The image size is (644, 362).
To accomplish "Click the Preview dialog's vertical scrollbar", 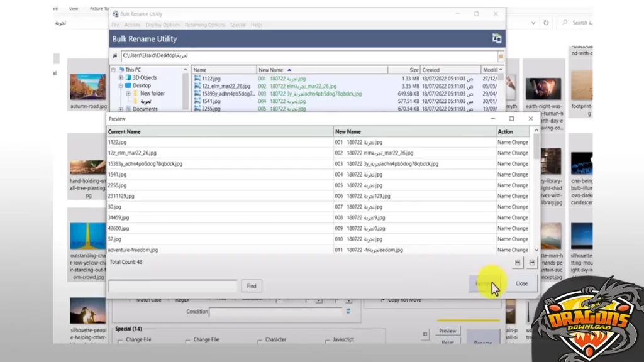I will [536, 189].
